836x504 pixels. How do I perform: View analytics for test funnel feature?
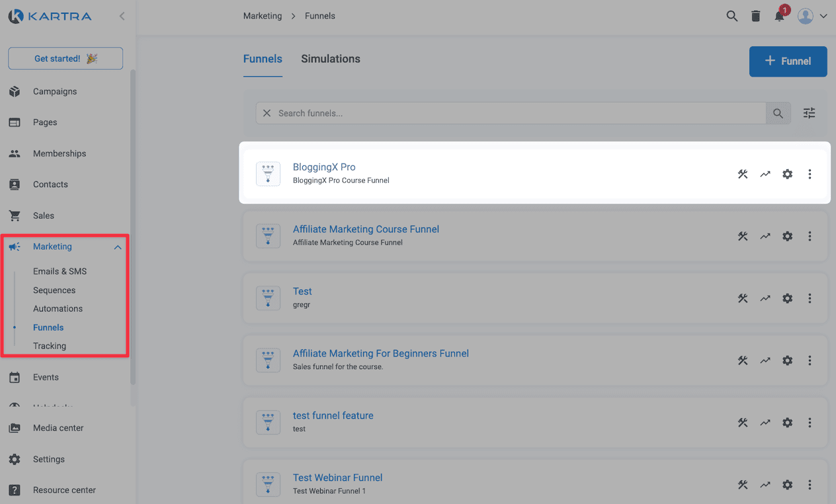point(765,423)
